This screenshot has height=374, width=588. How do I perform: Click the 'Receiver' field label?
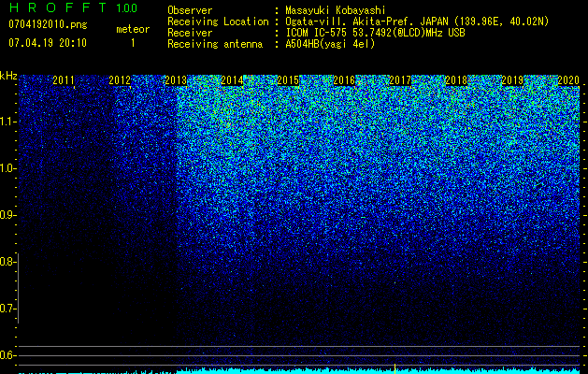[190, 33]
